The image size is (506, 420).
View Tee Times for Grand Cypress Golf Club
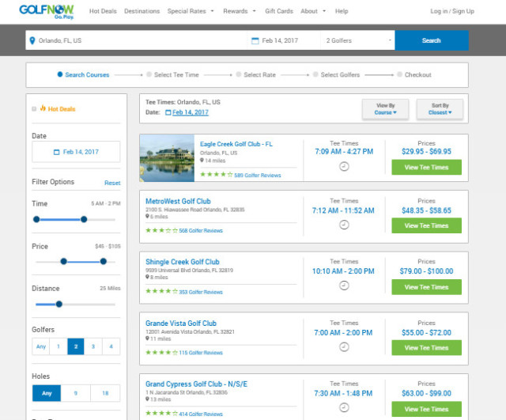click(x=426, y=409)
